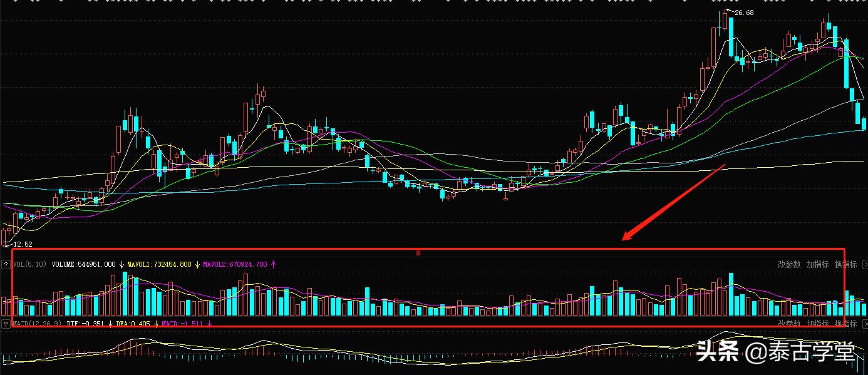
Task: Click 换指标 in the VOL panel
Action: tap(845, 265)
